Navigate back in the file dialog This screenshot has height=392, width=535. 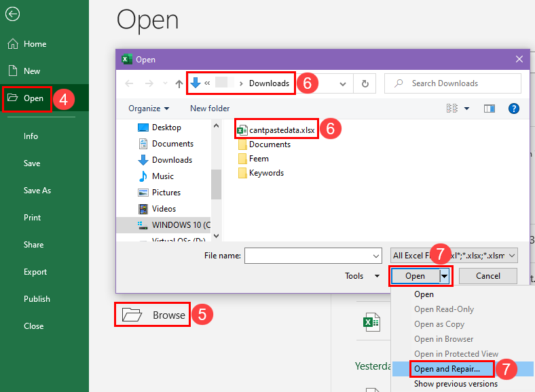(129, 83)
